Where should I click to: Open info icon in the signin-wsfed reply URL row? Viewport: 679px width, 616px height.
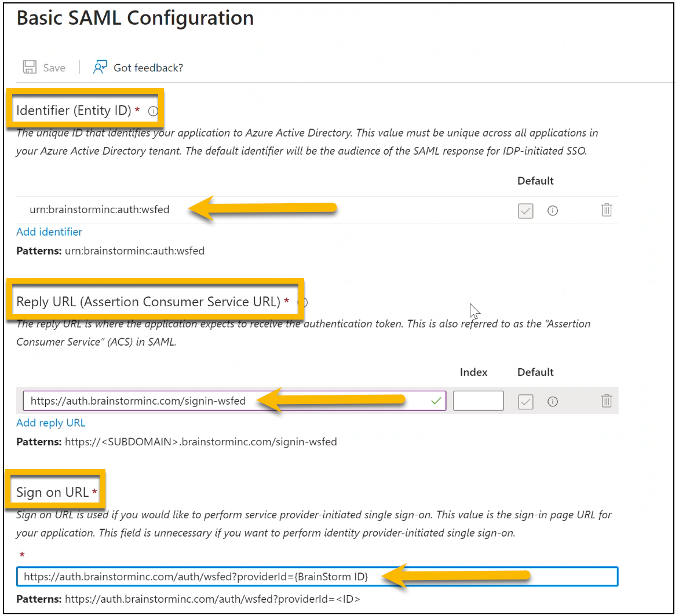[553, 401]
